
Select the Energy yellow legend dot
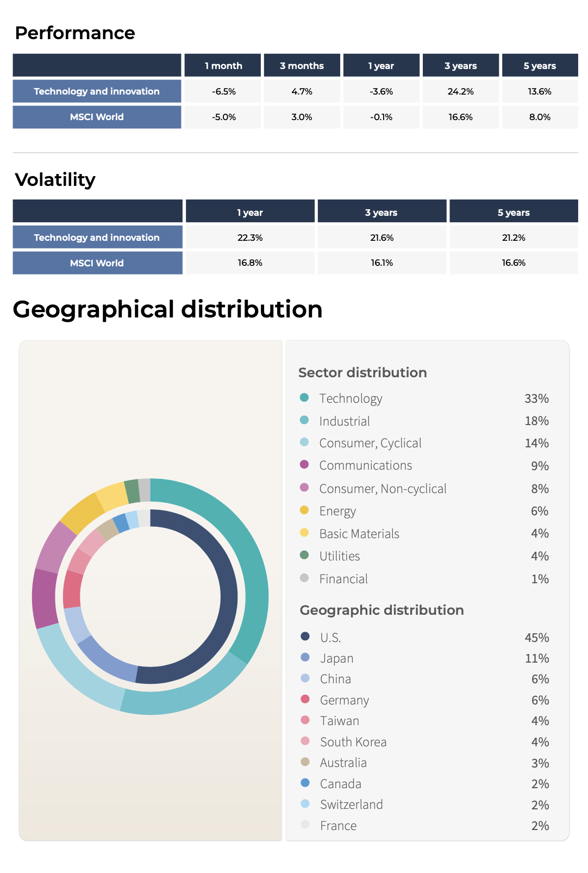pos(304,510)
